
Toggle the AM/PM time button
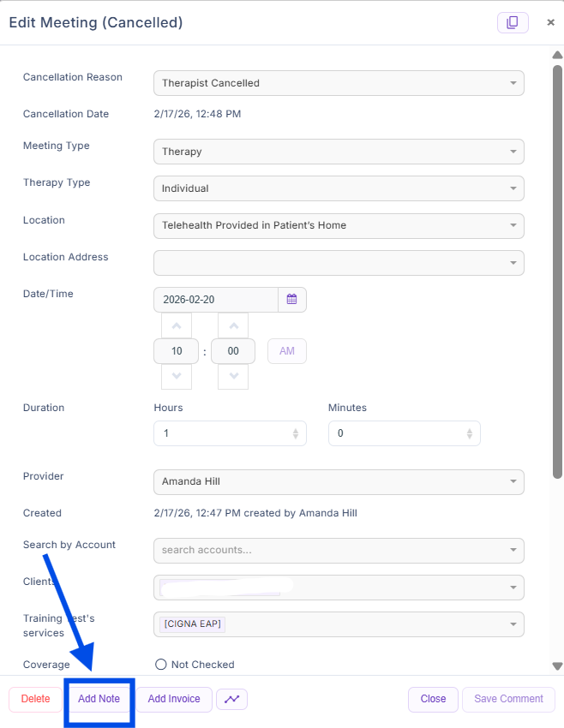[286, 351]
